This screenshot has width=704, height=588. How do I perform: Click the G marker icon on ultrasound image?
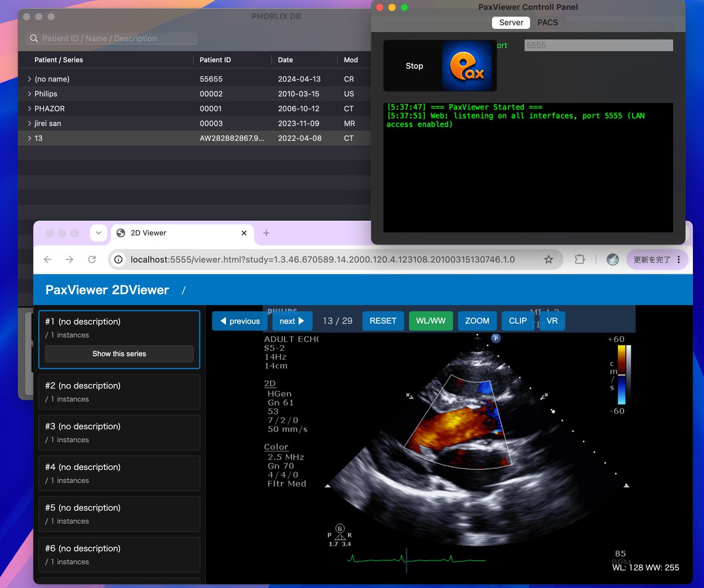click(x=340, y=528)
